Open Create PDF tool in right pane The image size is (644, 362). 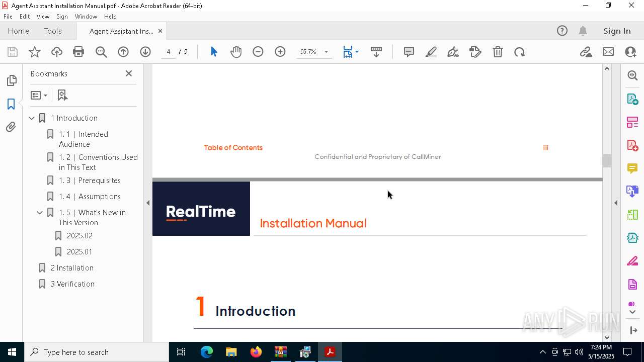(x=632, y=145)
